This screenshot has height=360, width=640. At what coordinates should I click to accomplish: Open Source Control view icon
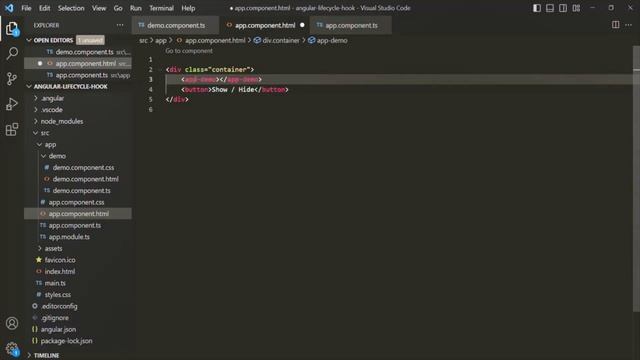(x=12, y=78)
